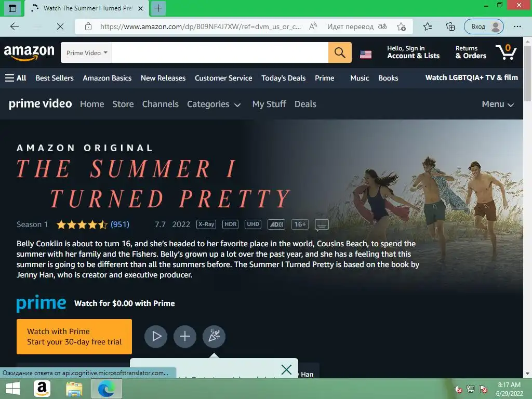
Task: Click the 16+ age rating badge
Action: (x=300, y=224)
